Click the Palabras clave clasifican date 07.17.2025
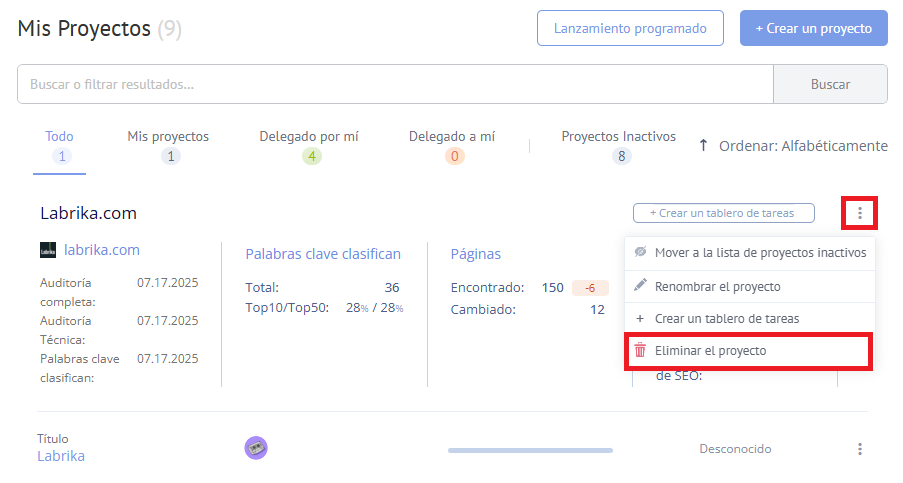The height and width of the screenshot is (483, 903). pyautogui.click(x=168, y=359)
